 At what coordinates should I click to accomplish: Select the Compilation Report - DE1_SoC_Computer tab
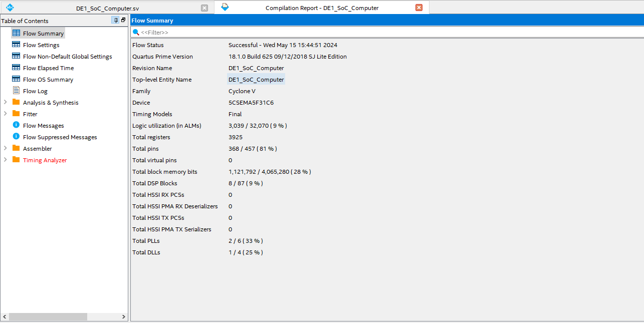tap(322, 8)
